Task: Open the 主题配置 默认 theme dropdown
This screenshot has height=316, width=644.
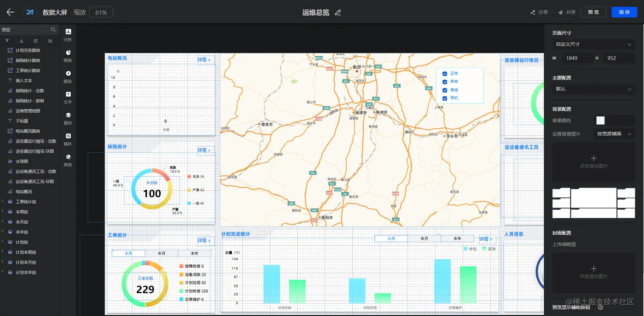Action: (x=594, y=89)
